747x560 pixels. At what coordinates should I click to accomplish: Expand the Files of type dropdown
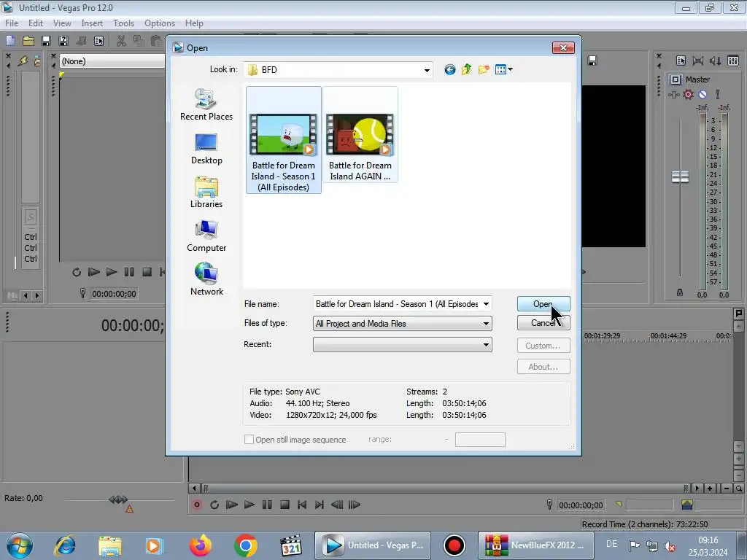[486, 323]
